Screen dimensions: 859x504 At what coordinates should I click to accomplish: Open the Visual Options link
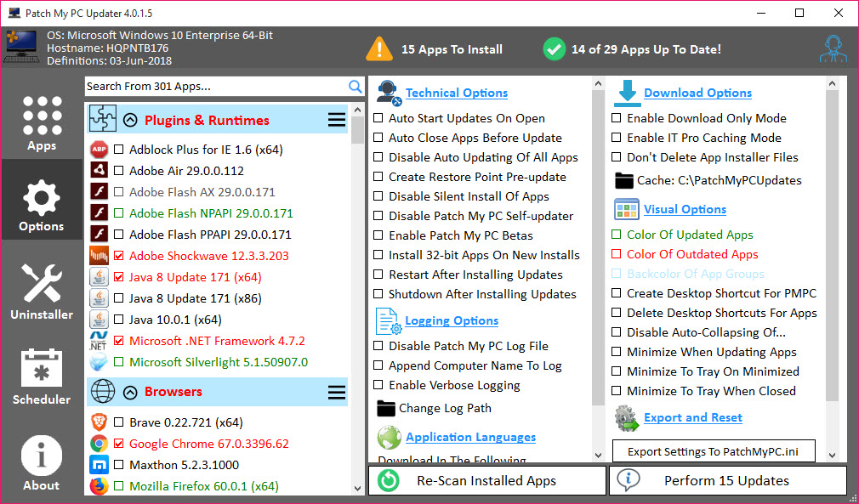pos(685,209)
